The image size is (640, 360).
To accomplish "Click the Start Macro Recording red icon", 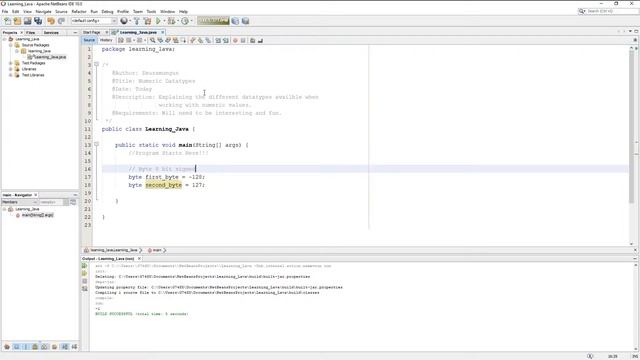I will point(235,40).
